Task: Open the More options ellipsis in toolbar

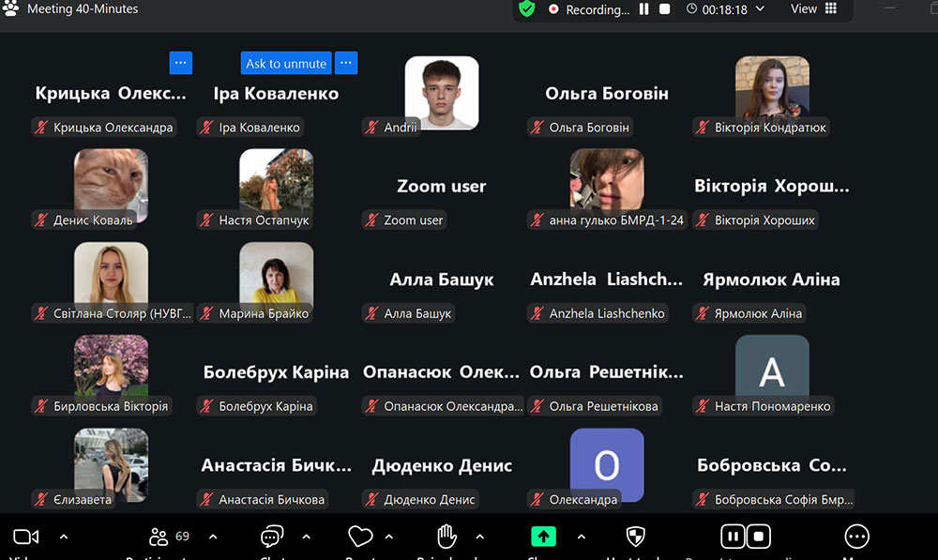Action: (x=856, y=537)
